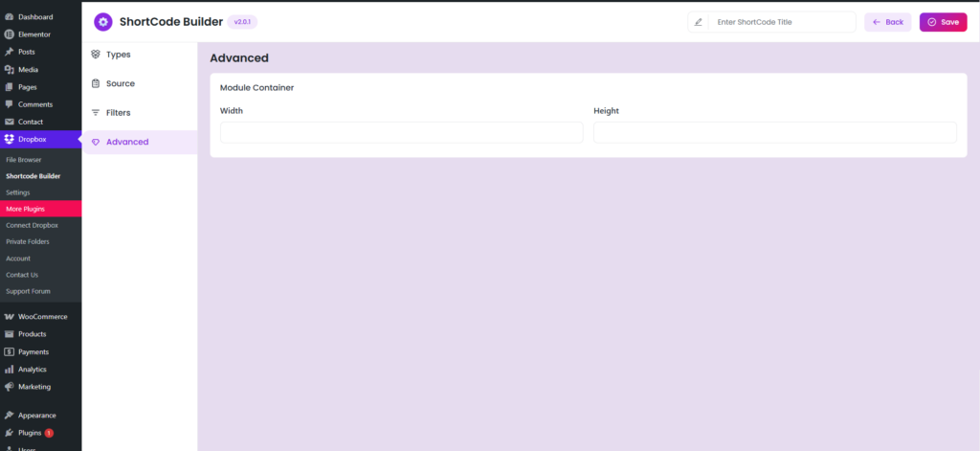
Task: Click the Contact envelope icon
Action: 10,122
